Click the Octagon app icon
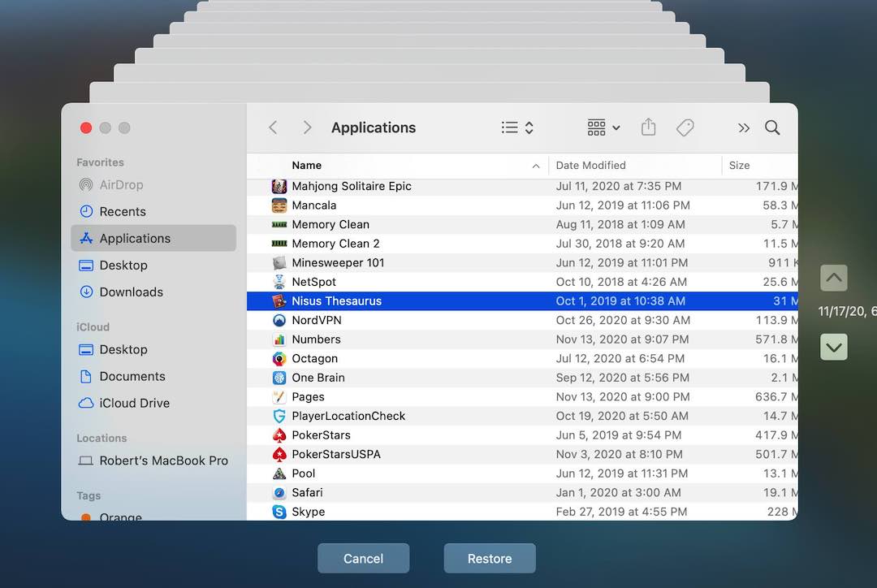Image resolution: width=877 pixels, height=588 pixels. (x=279, y=359)
